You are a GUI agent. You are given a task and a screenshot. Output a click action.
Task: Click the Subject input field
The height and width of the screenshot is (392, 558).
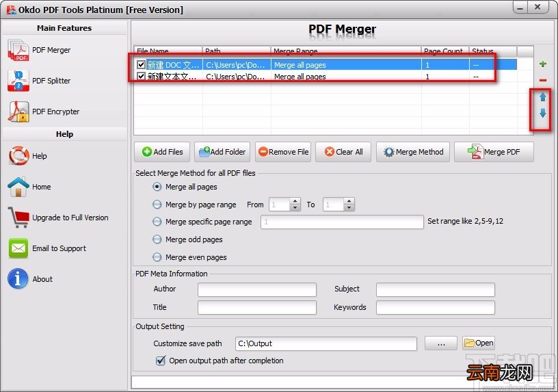(x=435, y=289)
